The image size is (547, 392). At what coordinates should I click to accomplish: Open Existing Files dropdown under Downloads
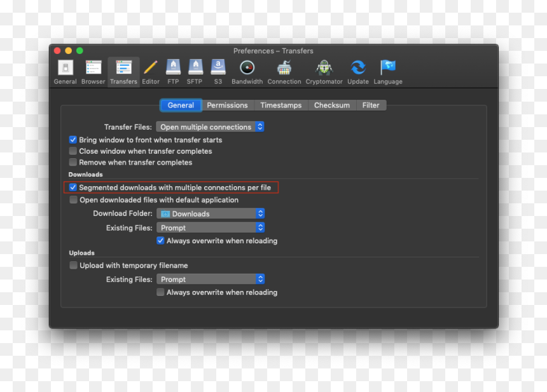coord(211,227)
